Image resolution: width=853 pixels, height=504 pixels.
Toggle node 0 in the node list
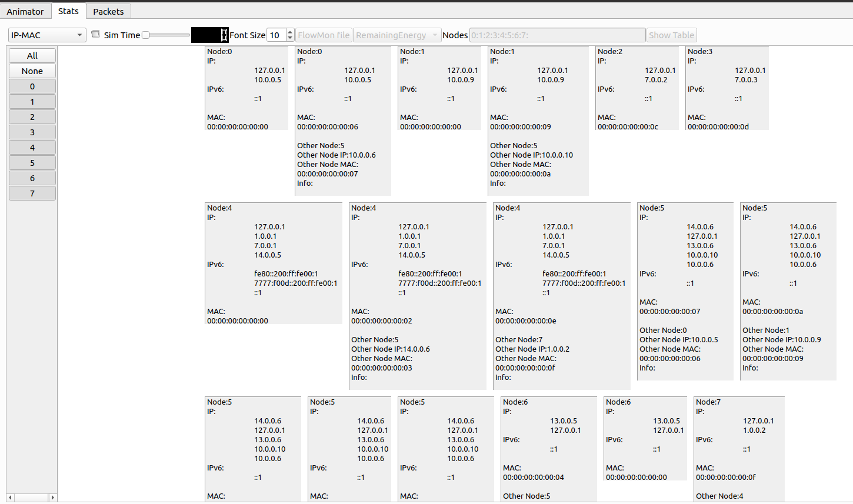(x=32, y=86)
